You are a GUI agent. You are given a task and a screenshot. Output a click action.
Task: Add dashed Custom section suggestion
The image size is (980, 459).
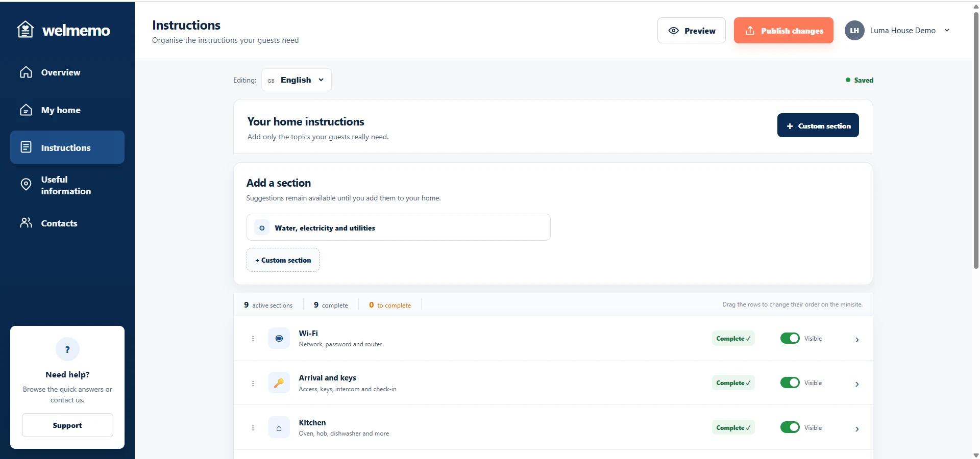coord(283,260)
